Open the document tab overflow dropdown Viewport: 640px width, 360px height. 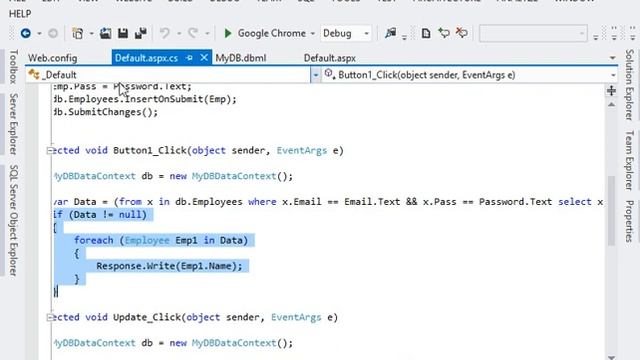(613, 58)
